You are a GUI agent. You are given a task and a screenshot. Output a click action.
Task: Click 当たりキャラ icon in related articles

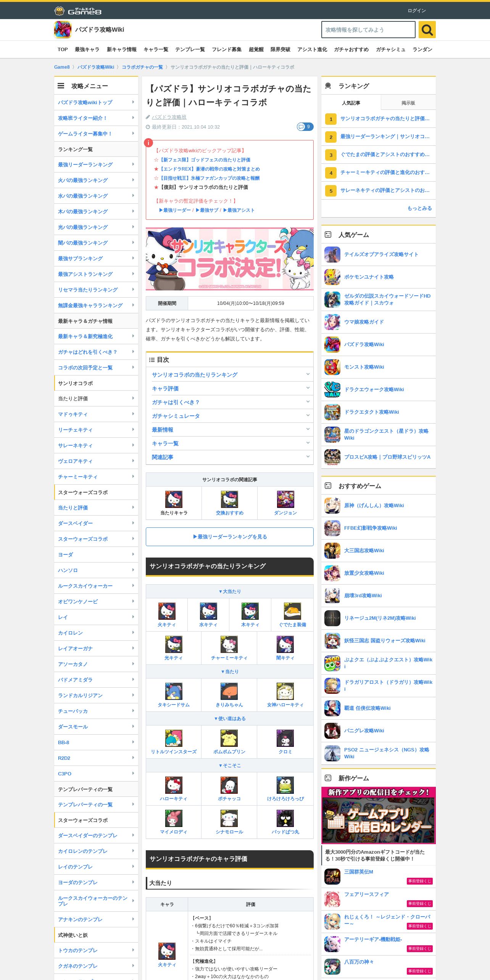pos(174,499)
